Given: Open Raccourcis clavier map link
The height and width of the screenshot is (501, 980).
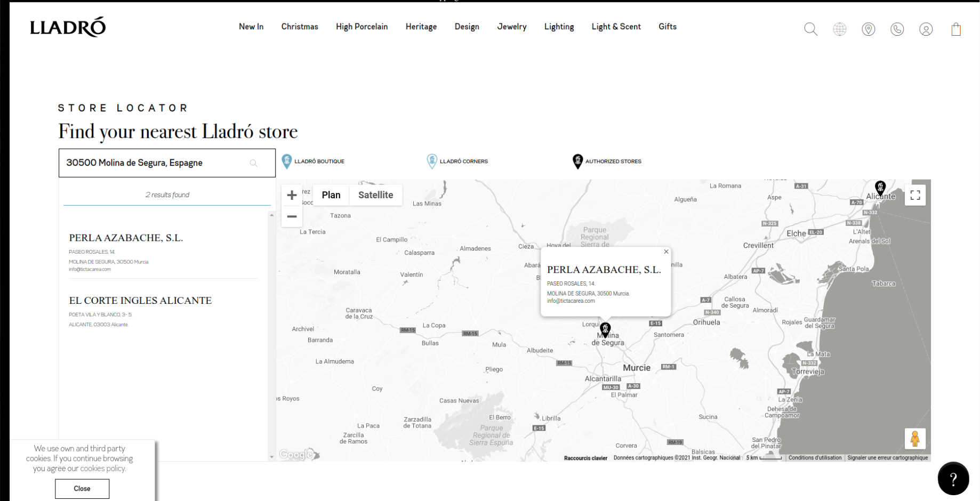Looking at the screenshot, I should [585, 458].
